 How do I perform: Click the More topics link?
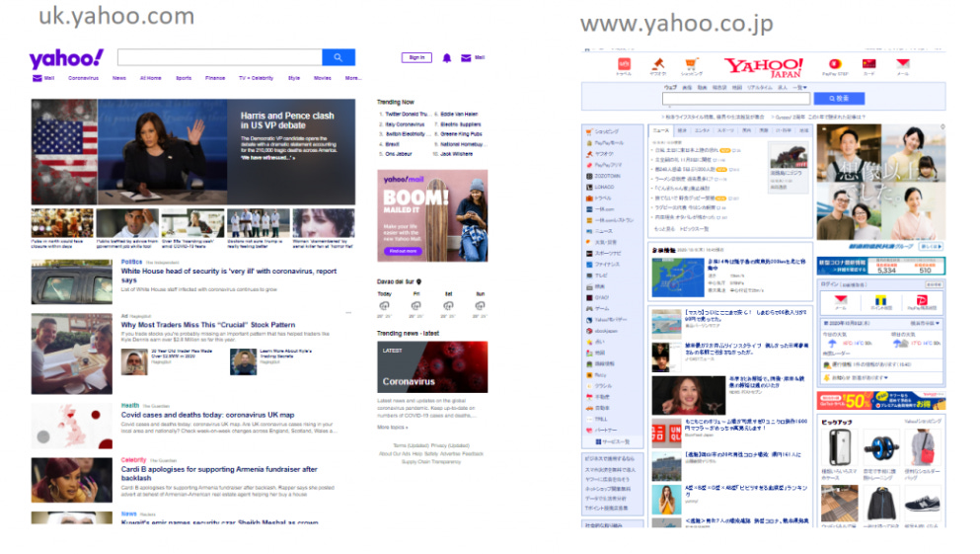393,427
